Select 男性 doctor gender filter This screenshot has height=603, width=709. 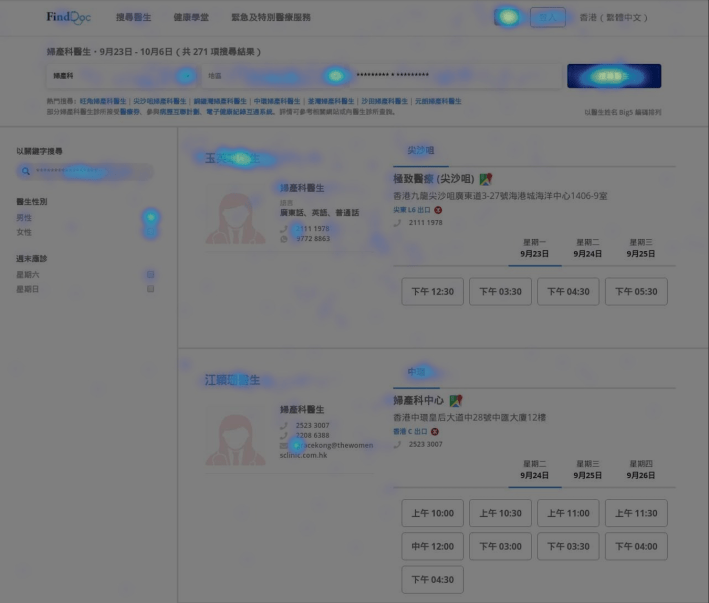click(x=24, y=217)
